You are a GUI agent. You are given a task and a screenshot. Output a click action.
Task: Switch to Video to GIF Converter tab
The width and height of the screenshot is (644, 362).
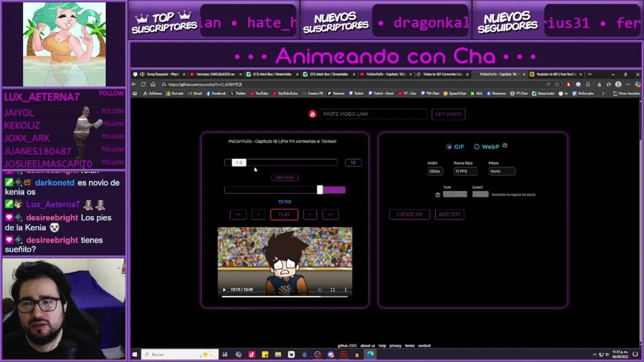[x=442, y=74]
